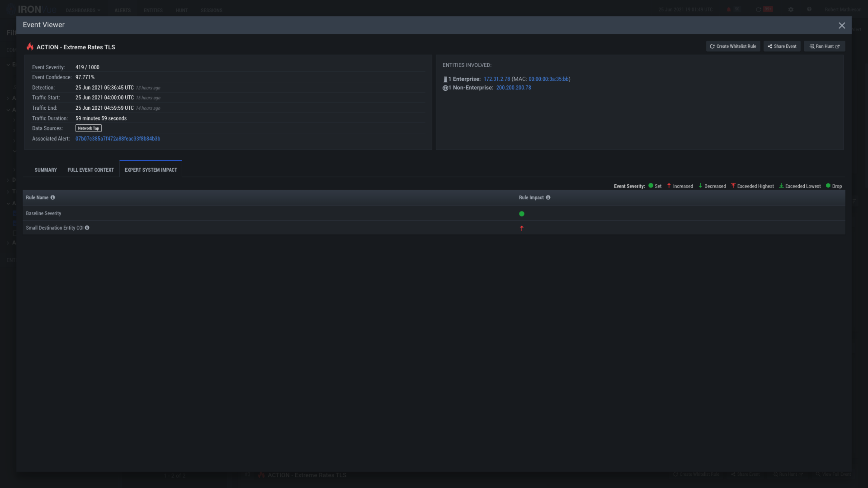Click the enterprise building icon in entities
868x488 pixels.
[445, 79]
